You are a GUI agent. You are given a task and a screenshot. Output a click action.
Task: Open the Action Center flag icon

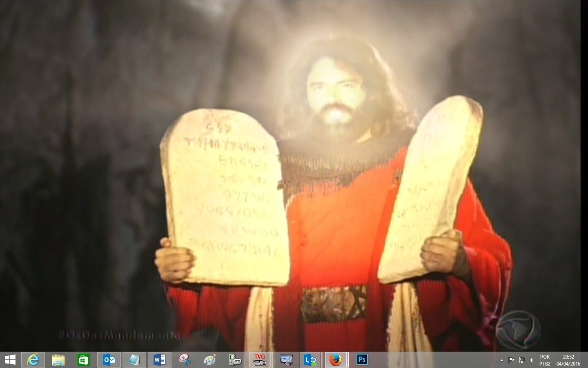511,360
